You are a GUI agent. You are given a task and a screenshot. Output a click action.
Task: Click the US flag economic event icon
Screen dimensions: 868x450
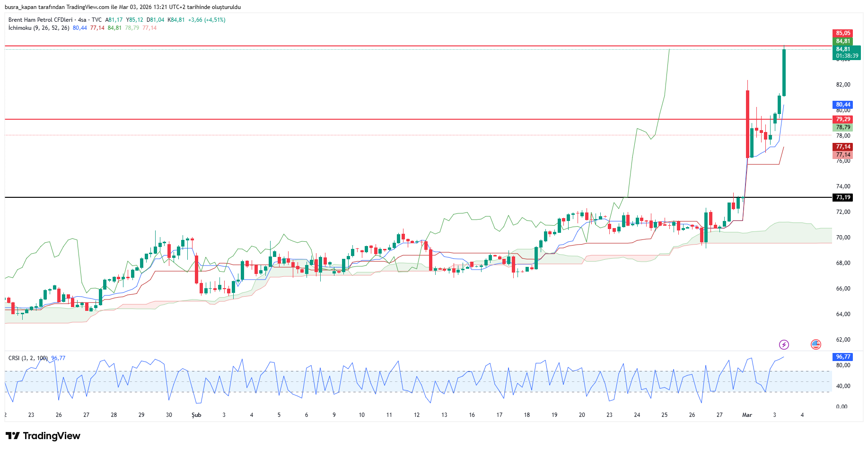pos(815,344)
